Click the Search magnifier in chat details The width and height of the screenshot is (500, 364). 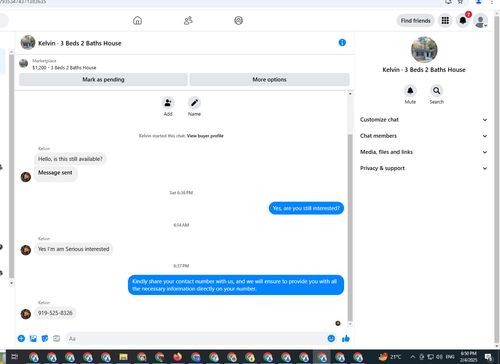pyautogui.click(x=437, y=91)
